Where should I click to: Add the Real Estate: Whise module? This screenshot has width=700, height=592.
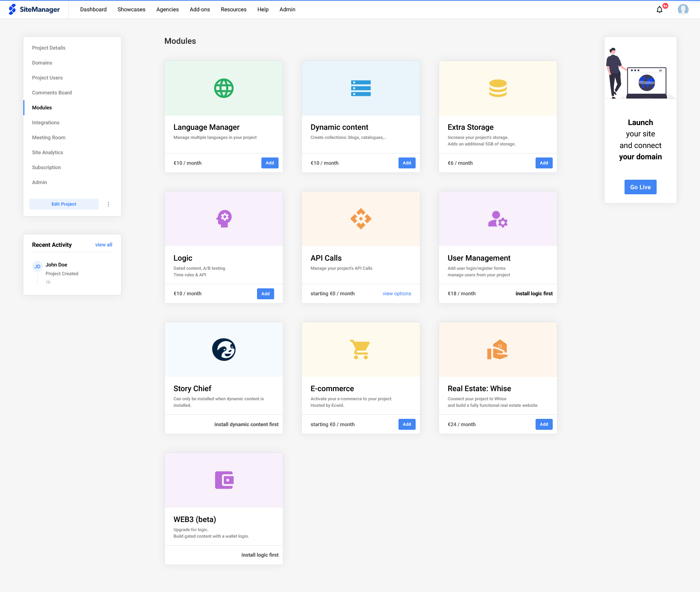pyautogui.click(x=544, y=424)
